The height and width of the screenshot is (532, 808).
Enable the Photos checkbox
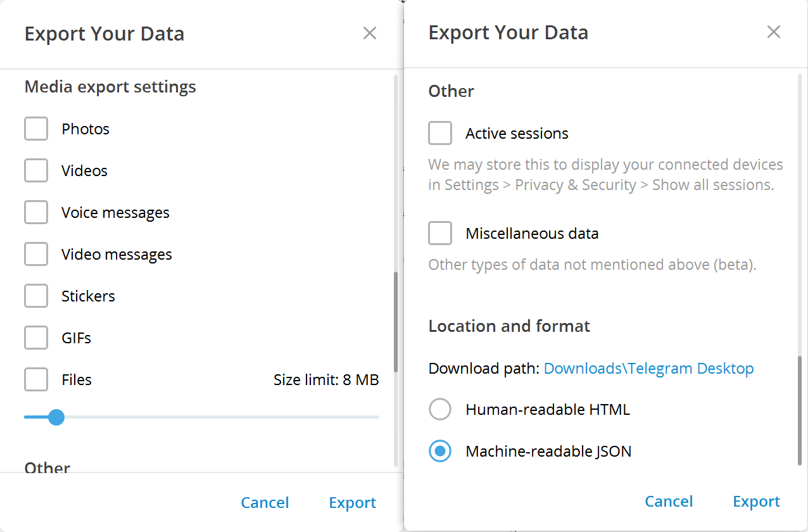36,129
